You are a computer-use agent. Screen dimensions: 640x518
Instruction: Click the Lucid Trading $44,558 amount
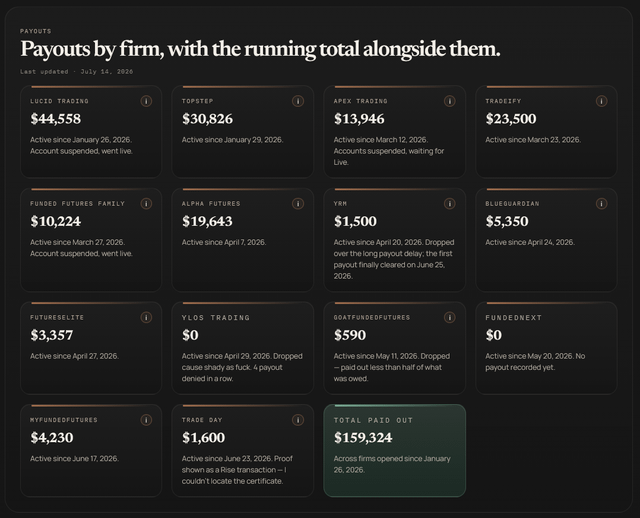point(56,119)
